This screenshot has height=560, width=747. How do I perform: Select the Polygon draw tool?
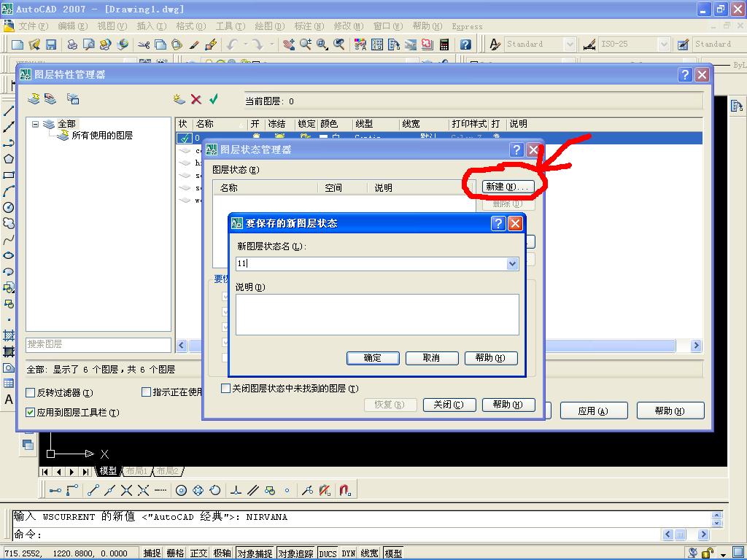9,158
